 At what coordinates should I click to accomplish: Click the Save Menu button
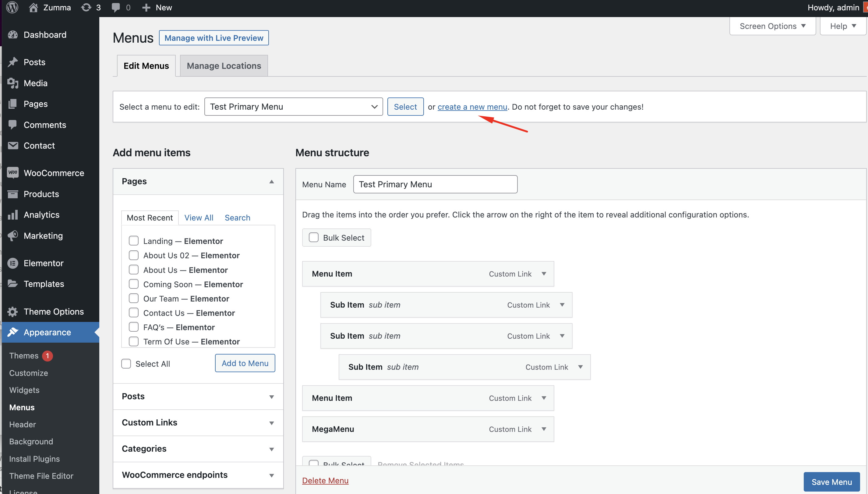[831, 482]
